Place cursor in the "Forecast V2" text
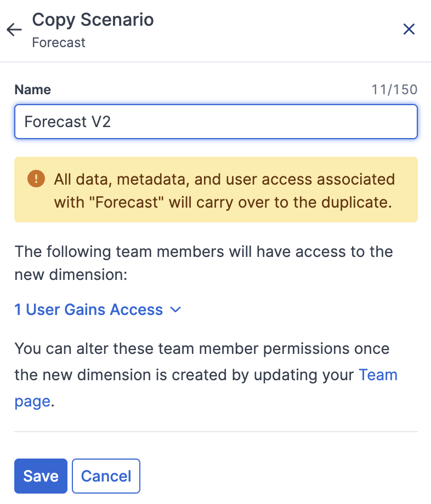The width and height of the screenshot is (431, 504). (x=68, y=122)
